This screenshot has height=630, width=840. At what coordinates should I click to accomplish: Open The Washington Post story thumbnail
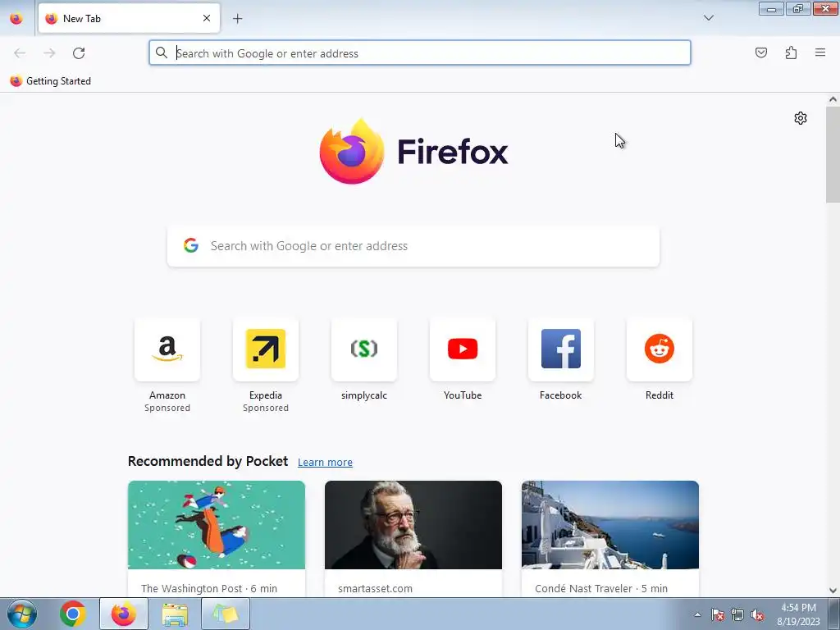[x=217, y=525]
